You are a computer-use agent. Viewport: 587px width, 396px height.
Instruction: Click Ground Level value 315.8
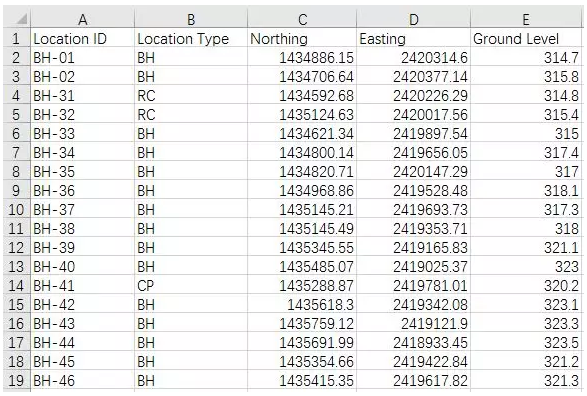[x=526, y=77]
